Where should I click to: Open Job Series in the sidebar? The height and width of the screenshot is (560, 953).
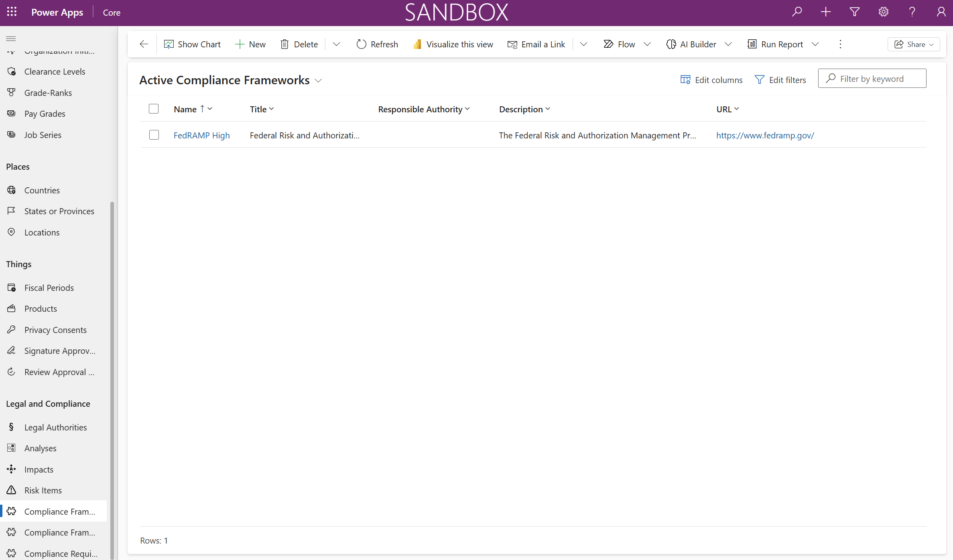[54, 135]
